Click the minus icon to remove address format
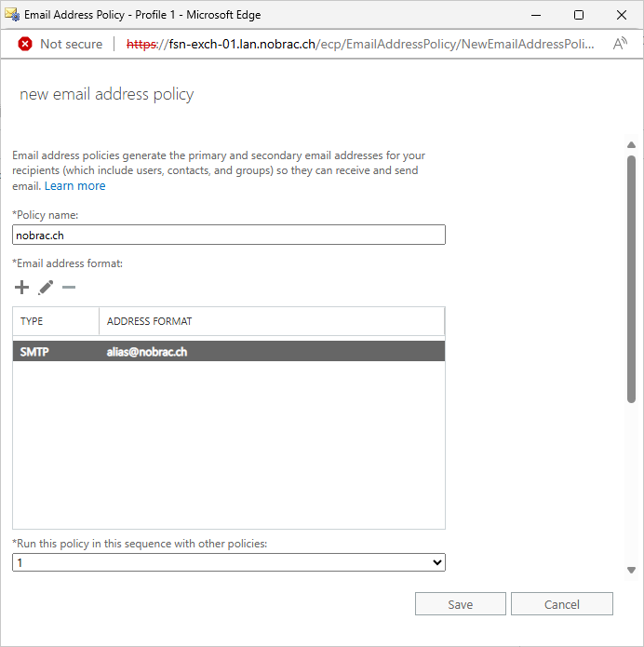 click(x=69, y=287)
